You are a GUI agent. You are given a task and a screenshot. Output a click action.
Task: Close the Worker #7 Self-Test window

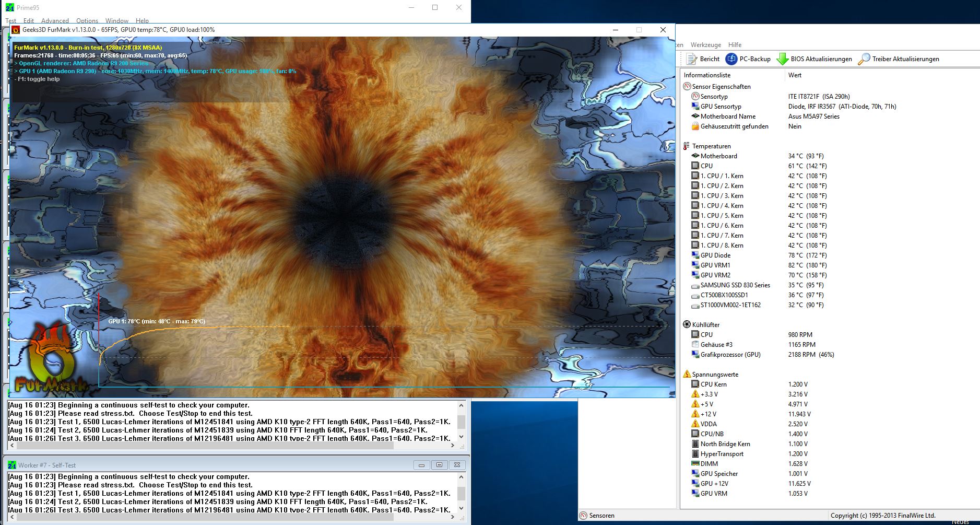(457, 465)
